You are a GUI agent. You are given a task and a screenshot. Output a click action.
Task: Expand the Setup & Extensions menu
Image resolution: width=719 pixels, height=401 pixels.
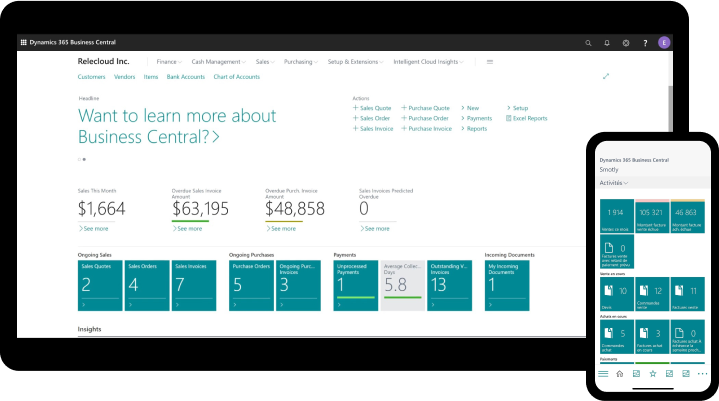pos(355,61)
